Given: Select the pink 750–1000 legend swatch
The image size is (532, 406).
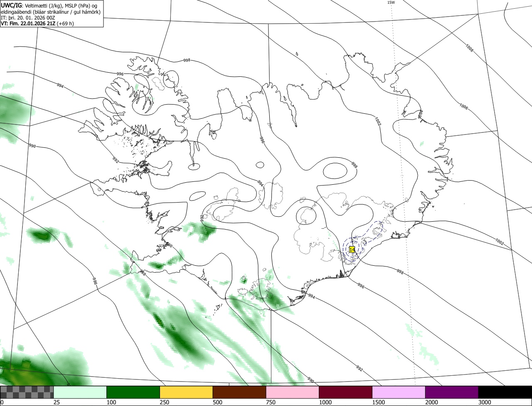Looking at the screenshot, I should click(293, 392).
